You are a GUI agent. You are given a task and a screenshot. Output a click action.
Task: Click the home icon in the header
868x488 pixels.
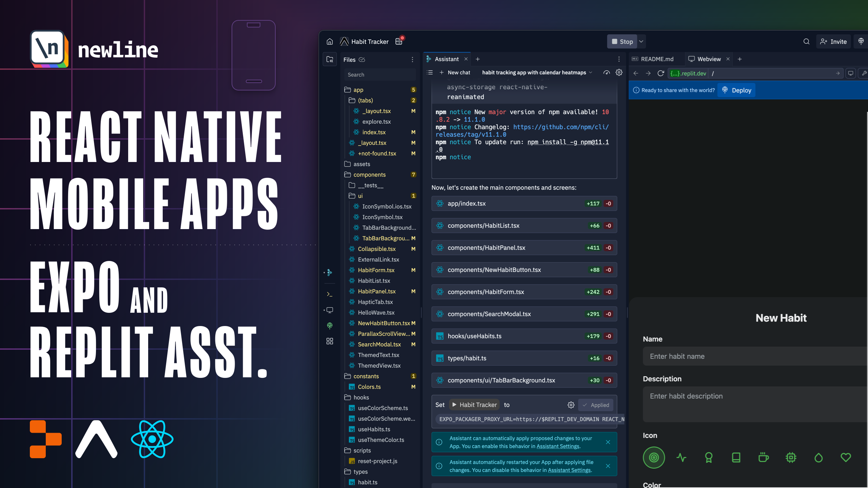pos(330,41)
